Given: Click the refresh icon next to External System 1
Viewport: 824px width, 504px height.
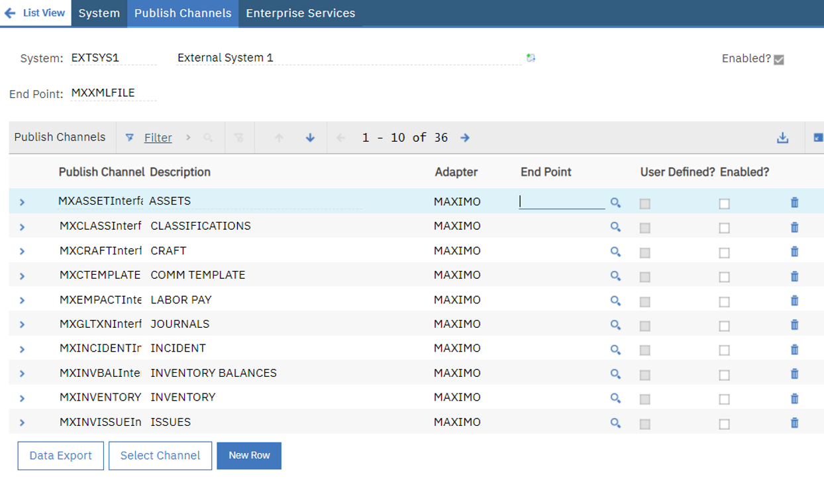Looking at the screenshot, I should tap(530, 58).
